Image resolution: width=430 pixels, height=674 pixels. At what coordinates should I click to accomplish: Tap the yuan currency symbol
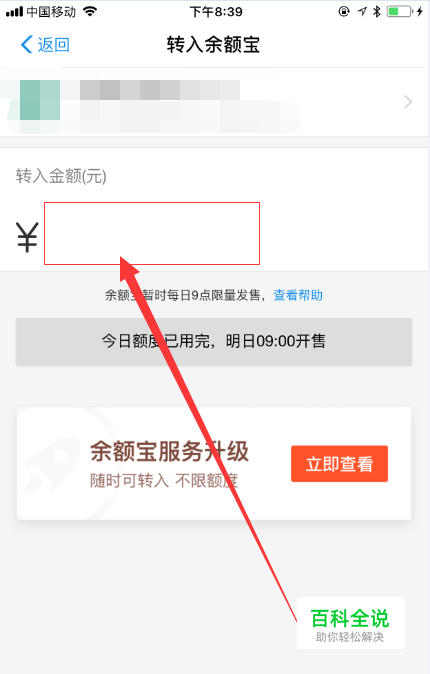tap(28, 237)
